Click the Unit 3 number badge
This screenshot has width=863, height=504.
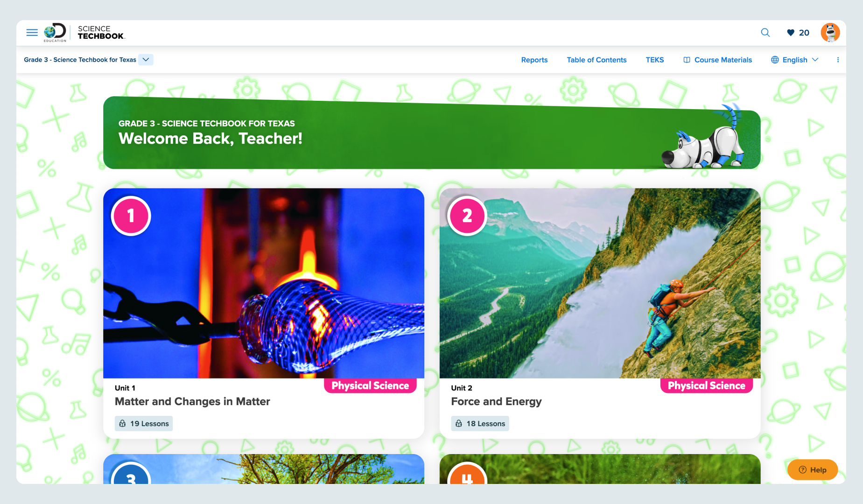pos(131,473)
